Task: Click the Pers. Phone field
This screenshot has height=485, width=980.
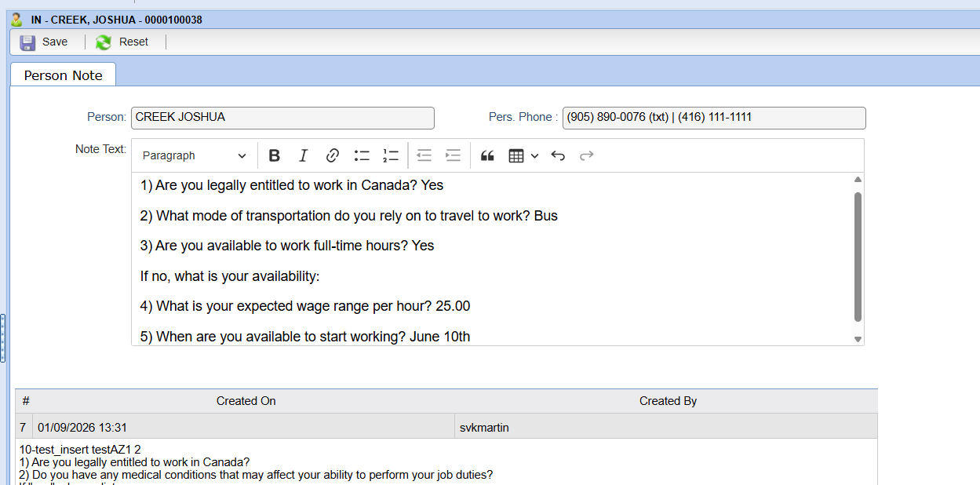Action: tap(713, 118)
